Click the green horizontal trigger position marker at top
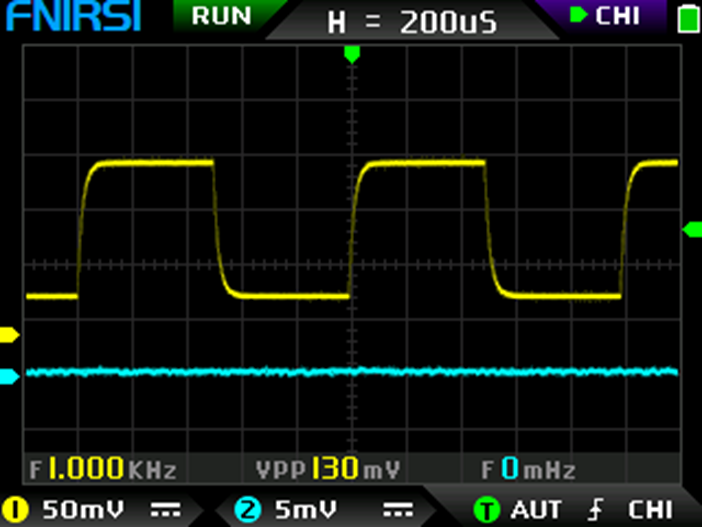Screen dimensions: 702x527 point(351,53)
